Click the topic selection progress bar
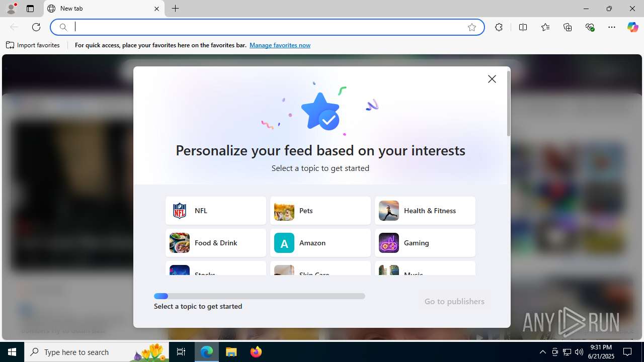 click(260, 296)
